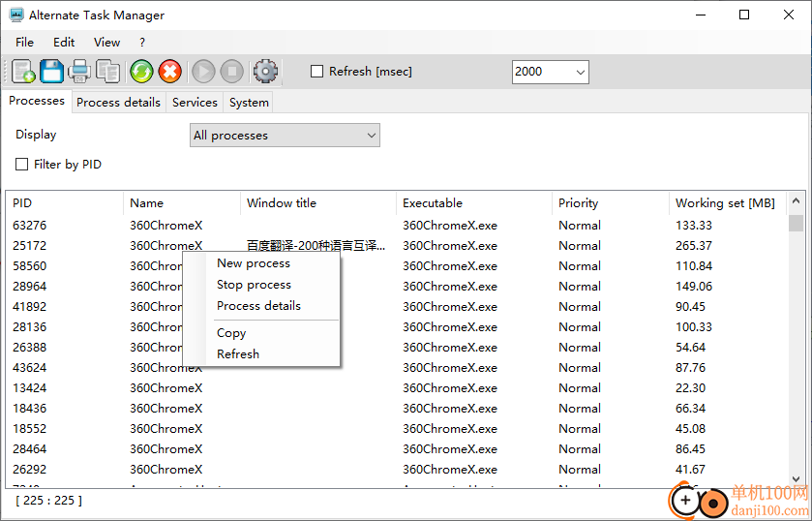Click the greyed Play start icon
The image size is (812, 521).
[203, 72]
